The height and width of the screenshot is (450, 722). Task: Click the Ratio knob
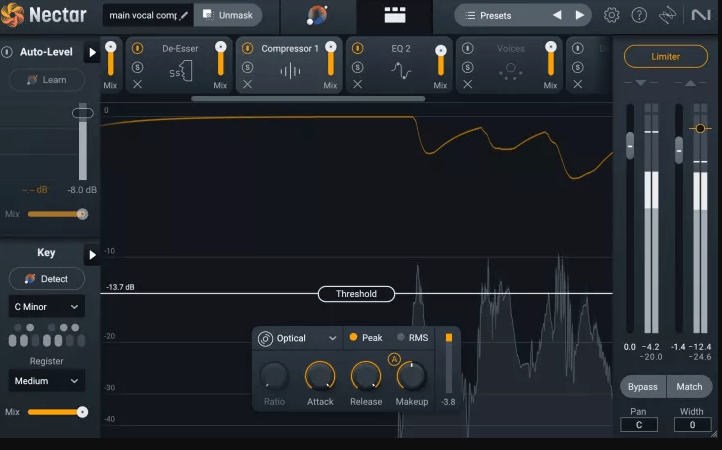point(274,376)
